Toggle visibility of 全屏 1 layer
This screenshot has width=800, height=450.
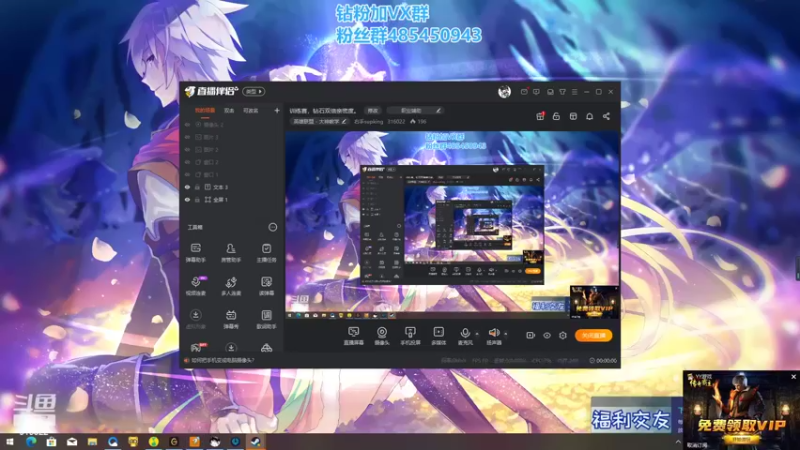coord(187,199)
